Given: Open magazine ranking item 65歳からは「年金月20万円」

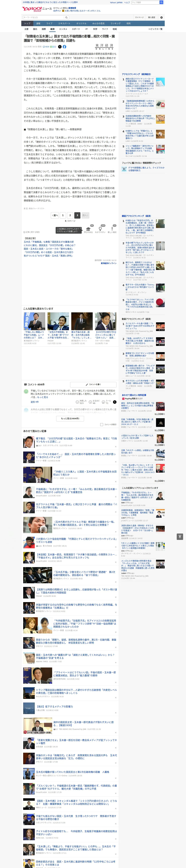Looking at the screenshot, I should tap(140, 226).
